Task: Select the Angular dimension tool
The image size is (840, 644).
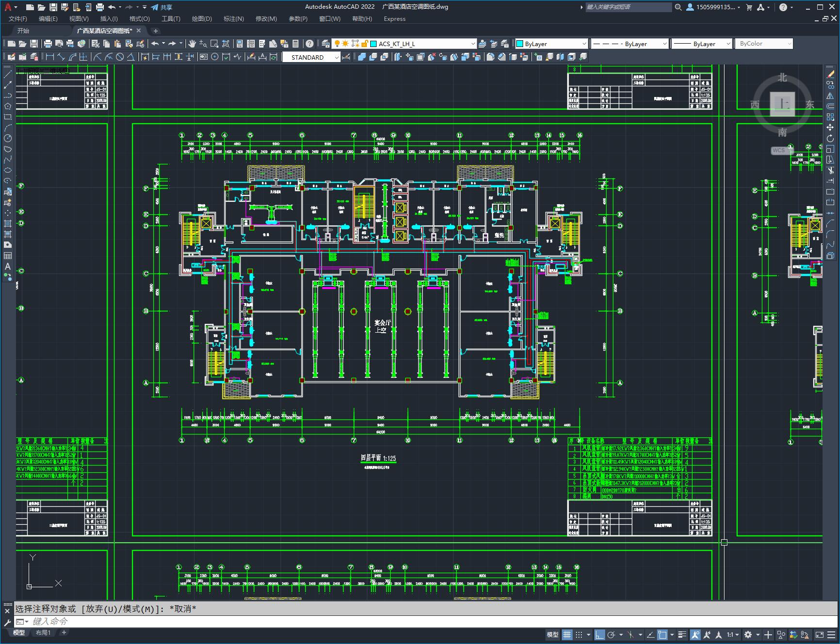Action: click(x=131, y=57)
